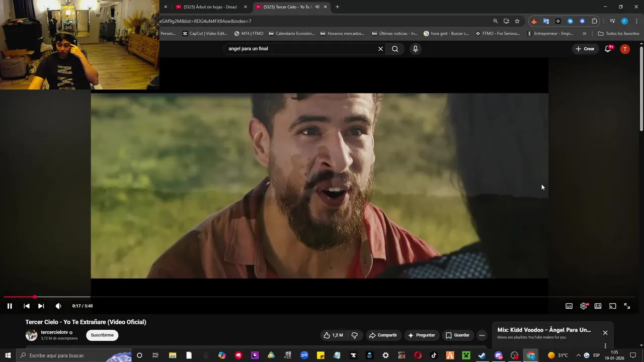Open the Compartir share dialog
The image size is (644, 362).
[382, 335]
